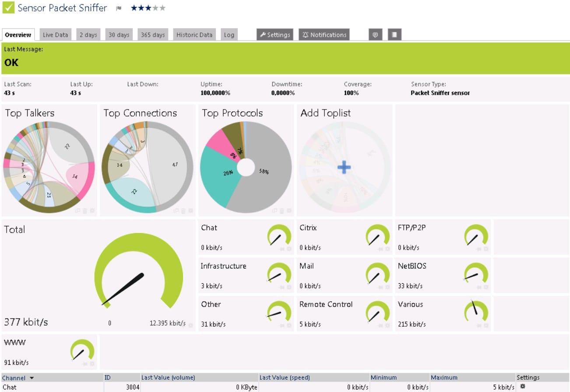The width and height of the screenshot is (570, 392).
Task: Open the Top Talkers chord chart
Action: (49, 167)
